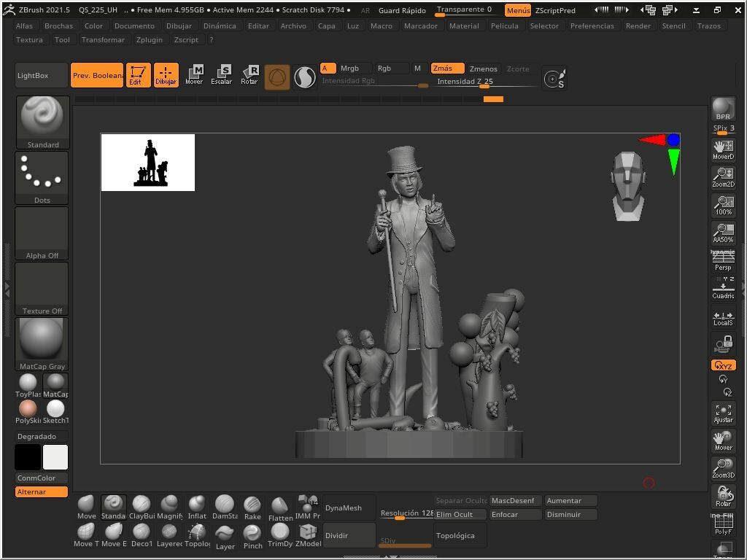Toggle XYZ rotation mode
Viewport: 747px width, 560px height.
point(723,365)
